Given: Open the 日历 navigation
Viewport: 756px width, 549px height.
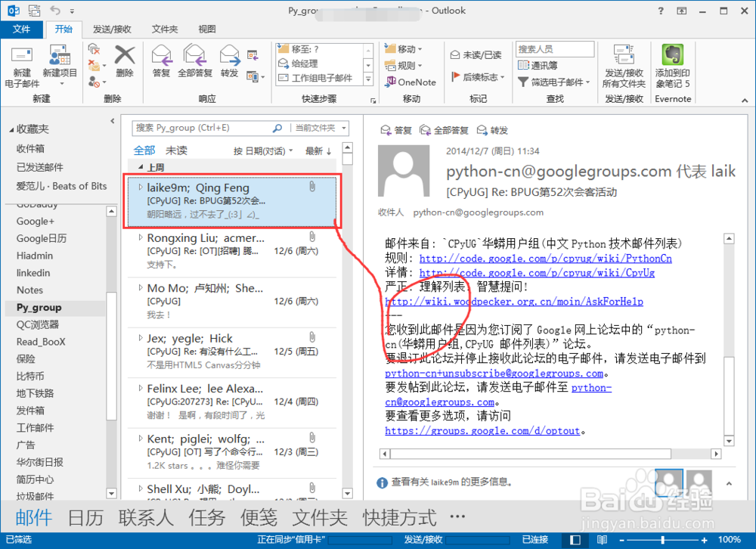Looking at the screenshot, I should coord(85,518).
